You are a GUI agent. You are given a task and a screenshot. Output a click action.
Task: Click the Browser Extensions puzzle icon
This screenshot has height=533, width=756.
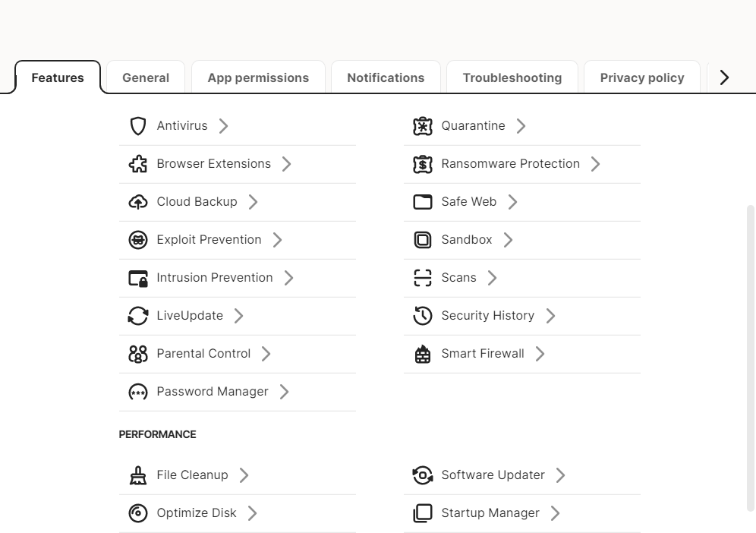pyautogui.click(x=137, y=164)
